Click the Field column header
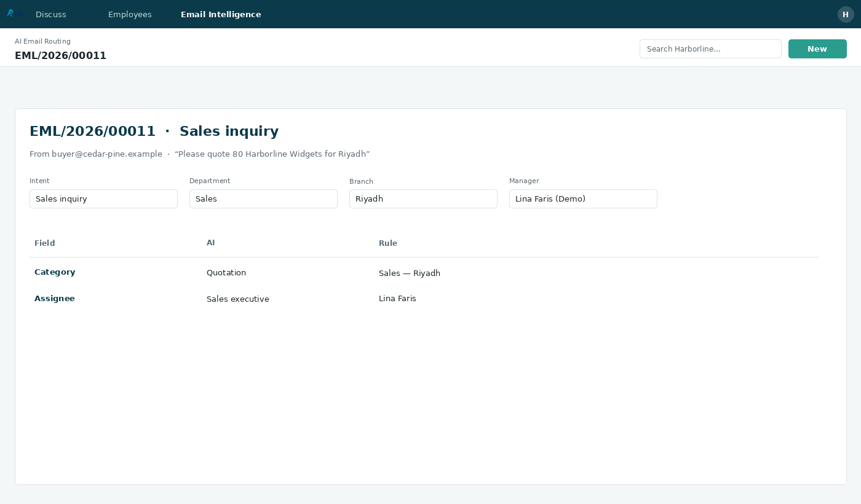The width and height of the screenshot is (861, 504). (45, 243)
